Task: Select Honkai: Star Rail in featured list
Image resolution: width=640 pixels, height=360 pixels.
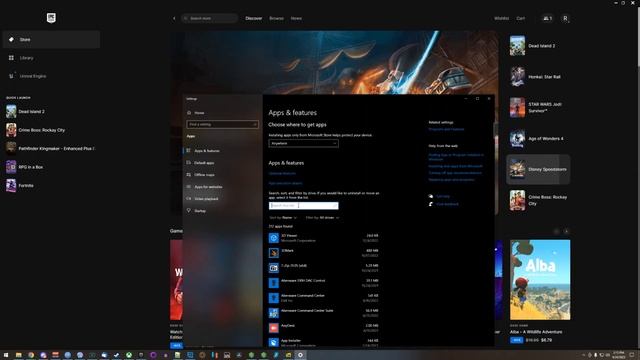Action: [538, 77]
